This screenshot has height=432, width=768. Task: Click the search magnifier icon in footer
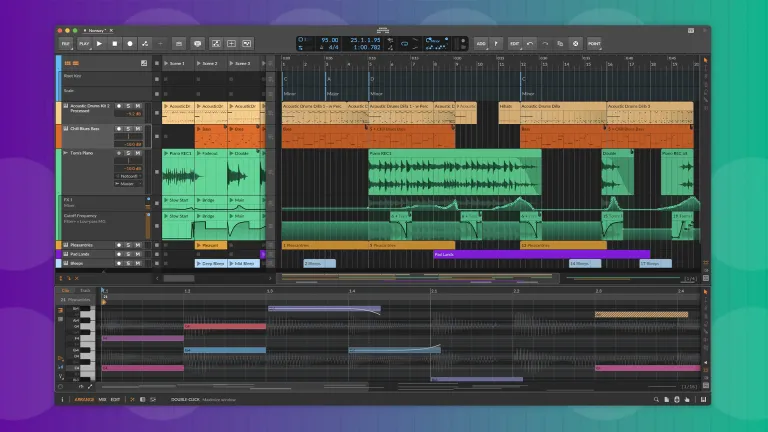tap(656, 400)
